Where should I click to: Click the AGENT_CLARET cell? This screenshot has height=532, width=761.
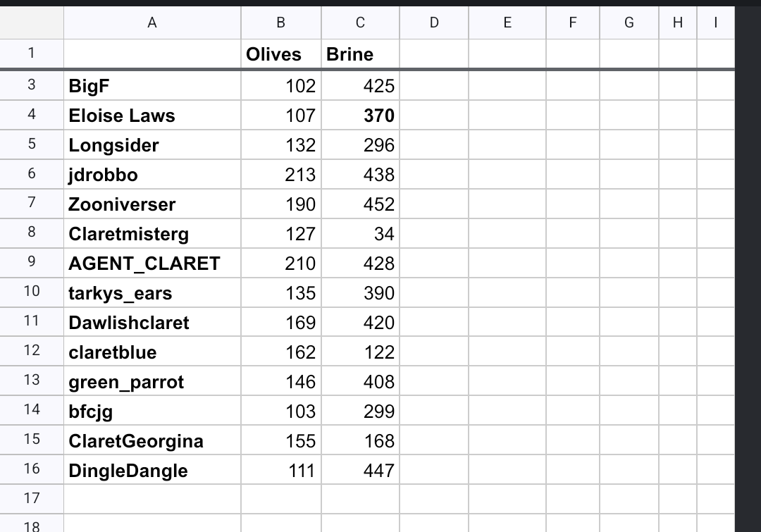pyautogui.click(x=152, y=264)
